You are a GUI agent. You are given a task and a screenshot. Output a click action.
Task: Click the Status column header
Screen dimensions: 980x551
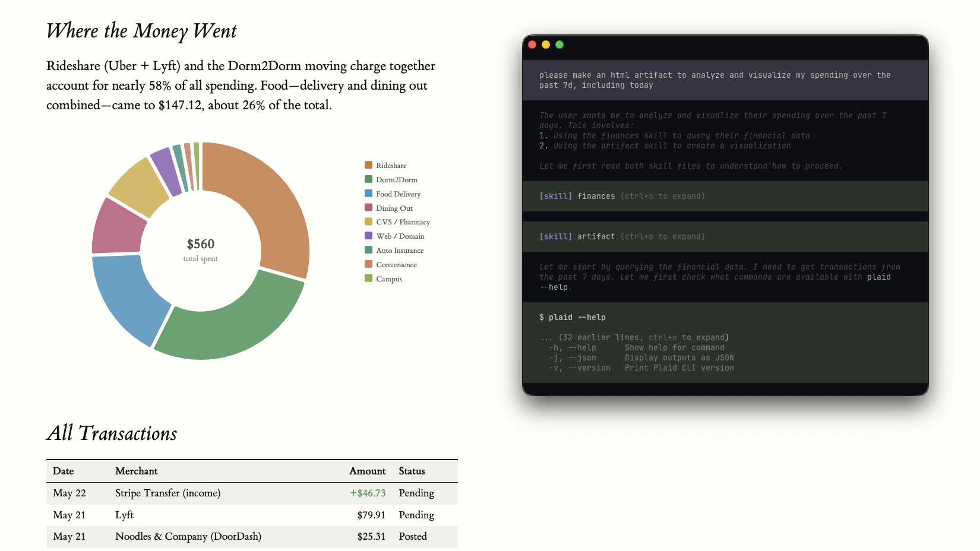(x=412, y=471)
